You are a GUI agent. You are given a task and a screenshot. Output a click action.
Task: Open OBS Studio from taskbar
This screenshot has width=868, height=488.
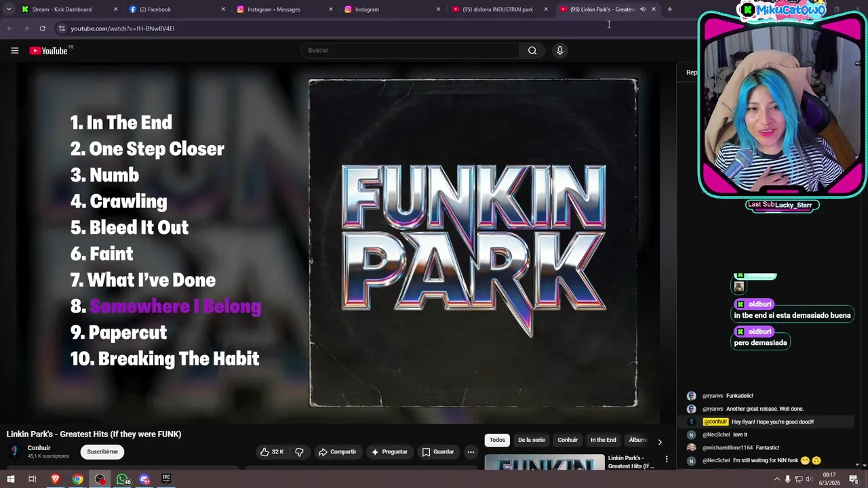point(100,479)
